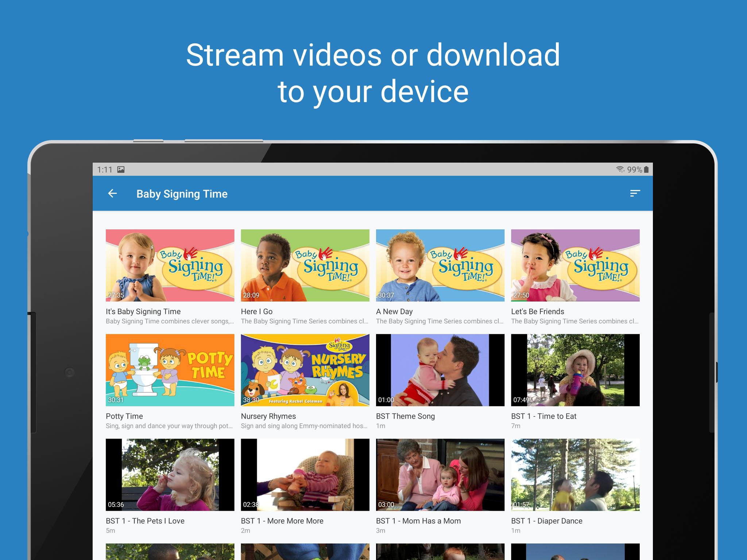Tap the 38:30 duration on Nursery Rhymes

click(x=251, y=400)
